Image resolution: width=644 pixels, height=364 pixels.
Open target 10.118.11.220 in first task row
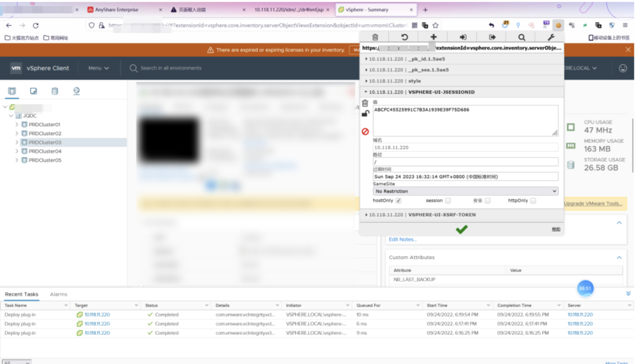coord(97,315)
